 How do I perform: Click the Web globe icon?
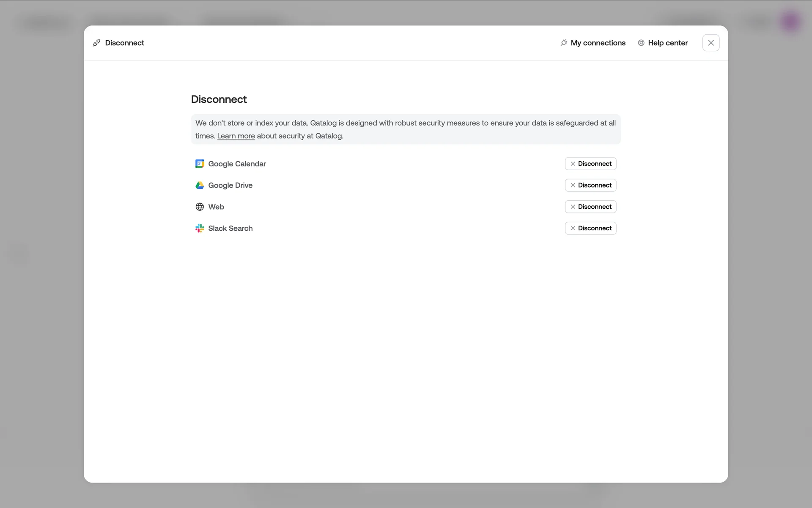(200, 207)
